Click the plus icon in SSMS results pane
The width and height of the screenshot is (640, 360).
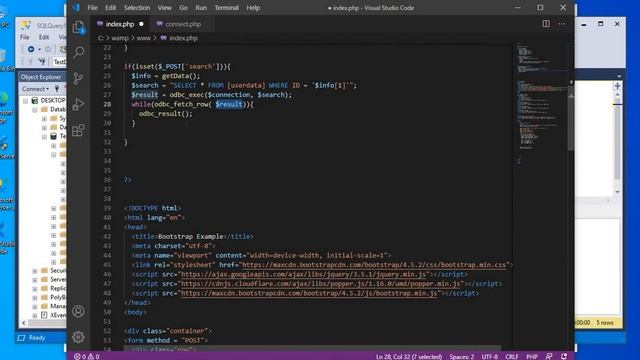coord(618,86)
